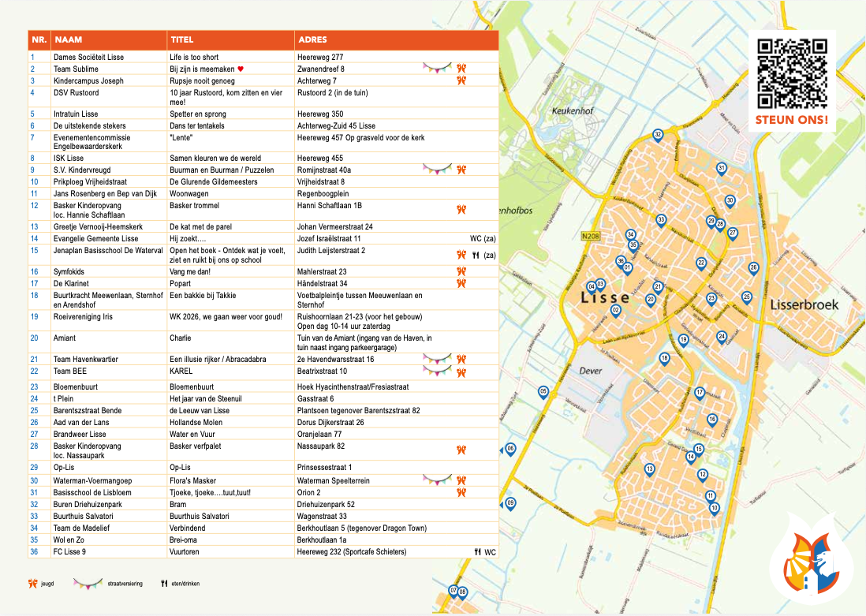Click 'WC (za)' in Evangelie Gemeente row
This screenshot has height=616, width=866.
pyautogui.click(x=483, y=239)
